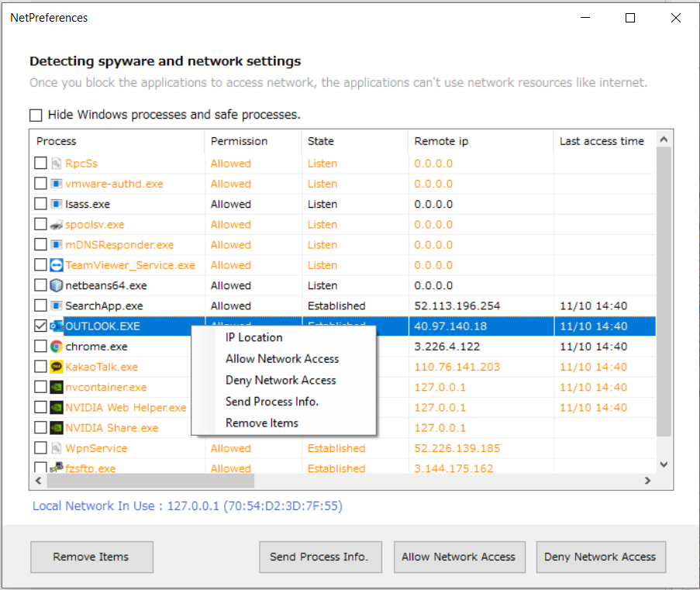Click the vertical scrollbar down arrow
Image resolution: width=700 pixels, height=590 pixels.
pos(664,464)
